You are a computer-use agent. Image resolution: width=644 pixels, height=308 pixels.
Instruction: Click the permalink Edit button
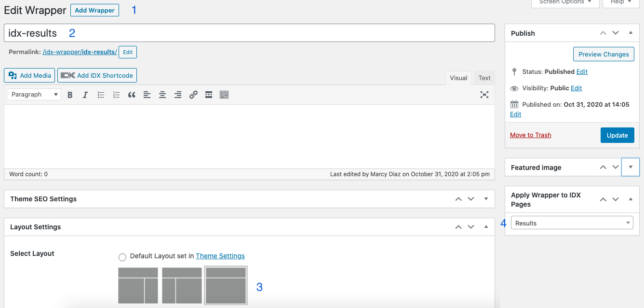[128, 52]
